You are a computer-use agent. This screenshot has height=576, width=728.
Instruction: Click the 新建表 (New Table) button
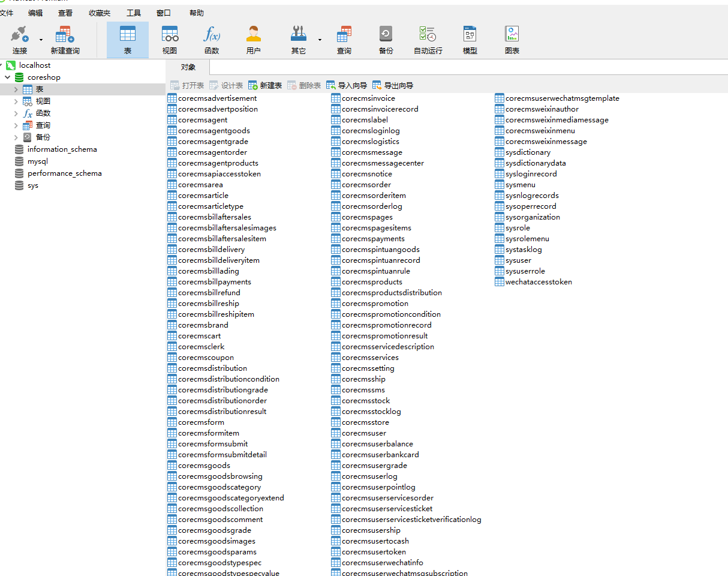(x=265, y=86)
